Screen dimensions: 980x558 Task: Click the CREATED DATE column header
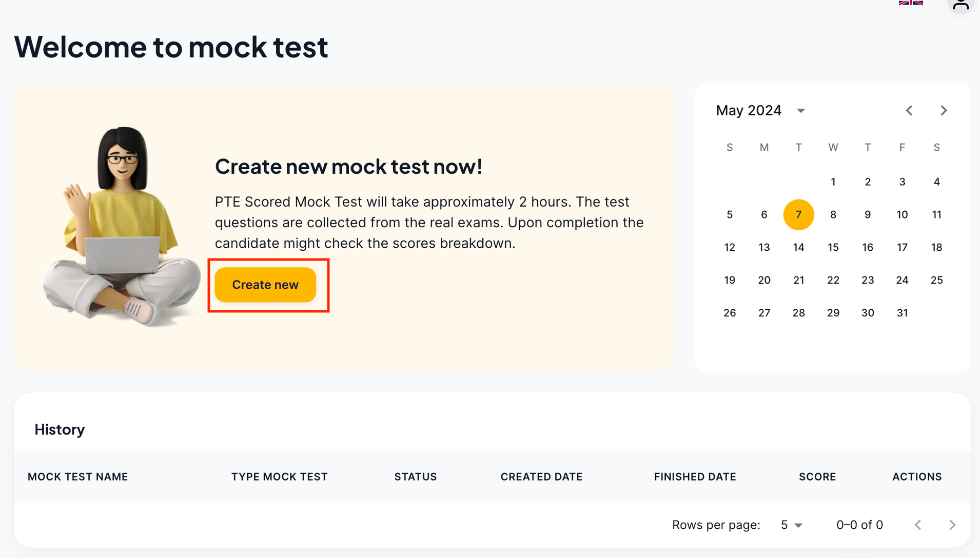tap(541, 476)
